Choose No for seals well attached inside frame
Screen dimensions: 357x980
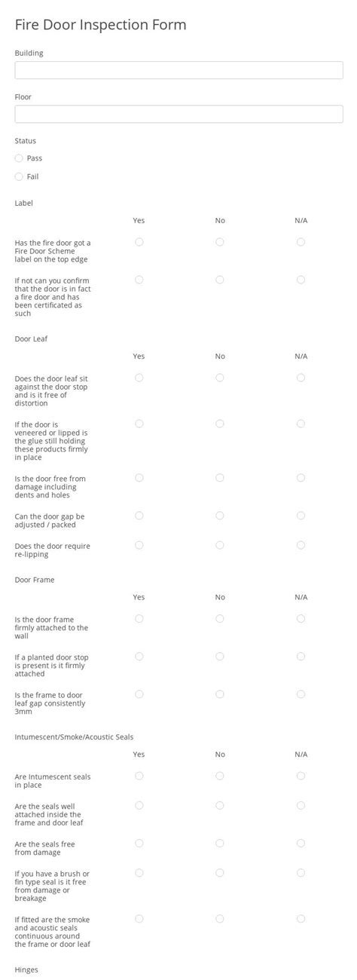(220, 805)
